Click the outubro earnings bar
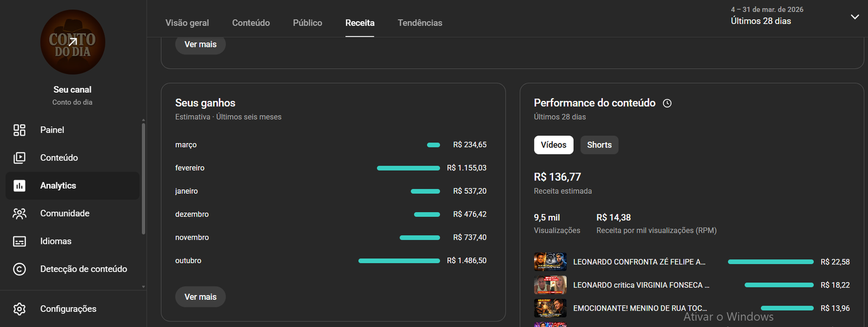 [399, 261]
